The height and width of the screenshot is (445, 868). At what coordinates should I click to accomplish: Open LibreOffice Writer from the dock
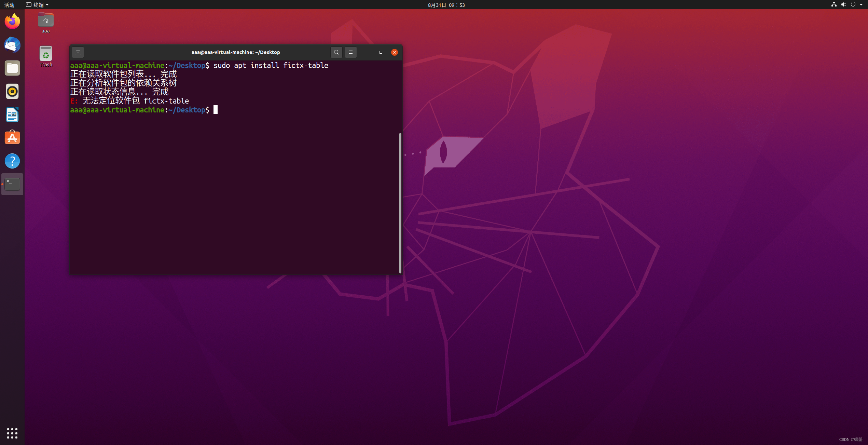(x=12, y=114)
